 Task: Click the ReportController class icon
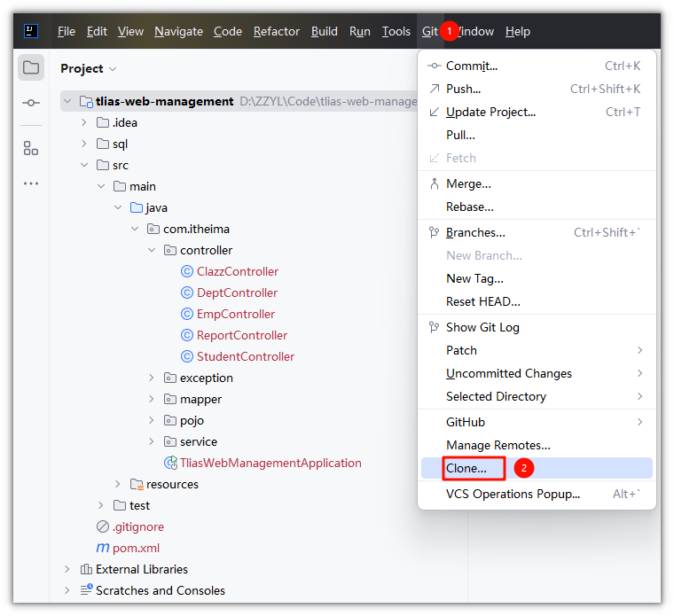coord(186,336)
